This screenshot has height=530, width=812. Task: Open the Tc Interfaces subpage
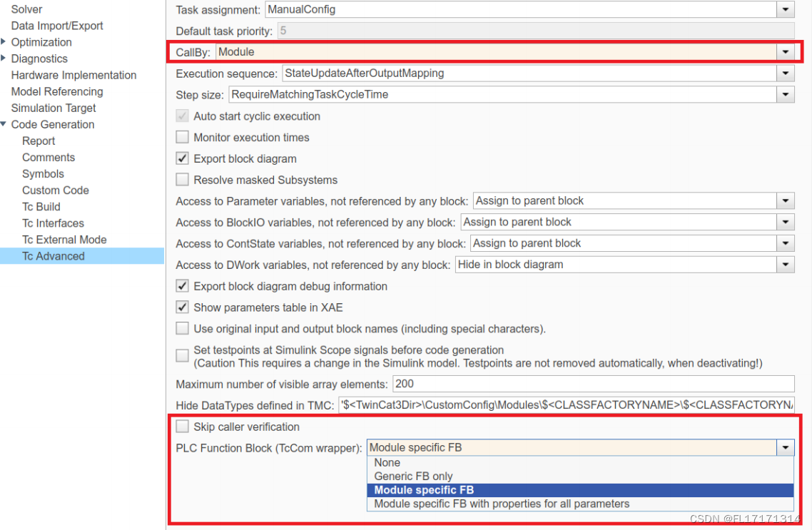point(53,223)
